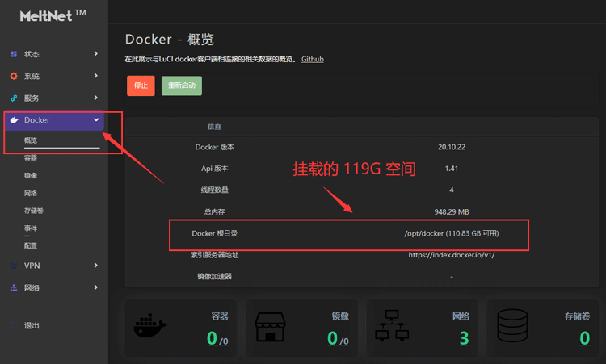The width and height of the screenshot is (606, 364).
Task: Click the 网络 sidebar network icon
Action: point(14,287)
